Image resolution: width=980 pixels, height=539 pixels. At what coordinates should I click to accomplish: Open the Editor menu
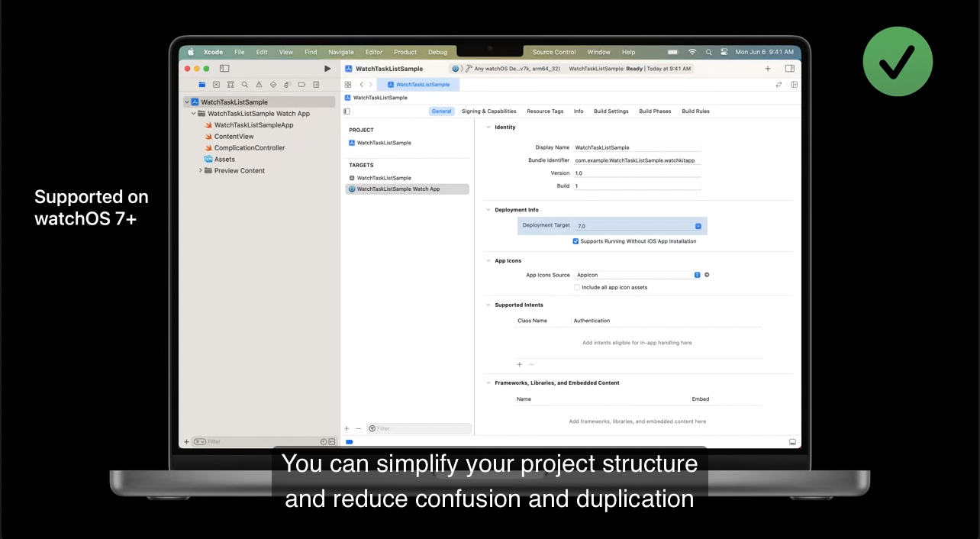pos(374,52)
